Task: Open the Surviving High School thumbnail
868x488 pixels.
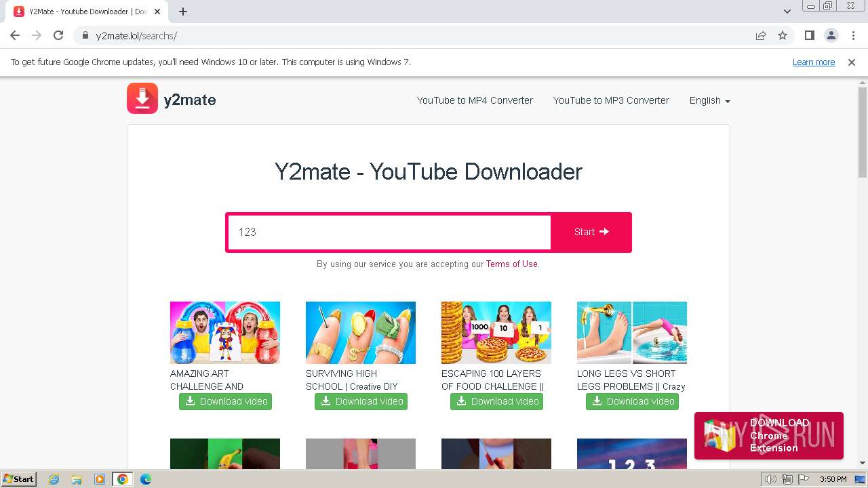Action: pos(361,333)
